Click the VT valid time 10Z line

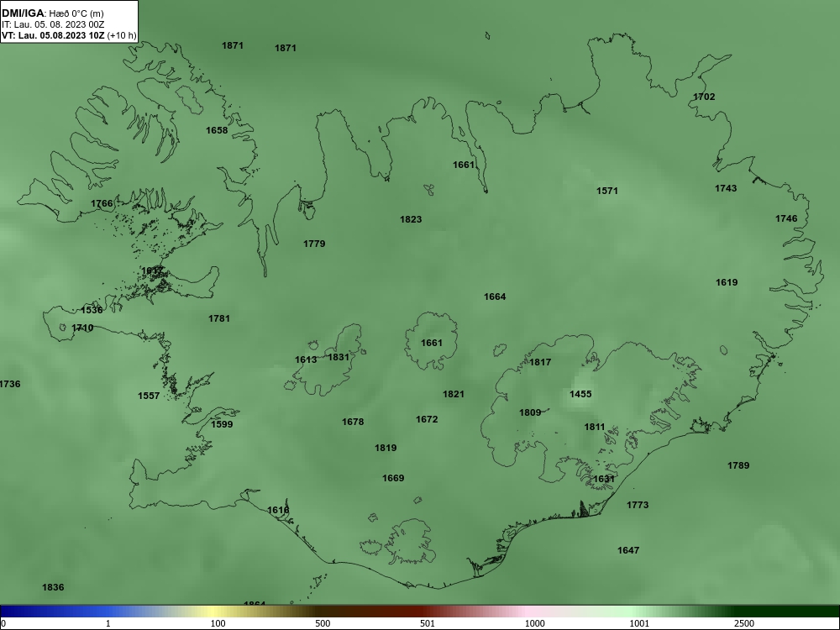click(69, 36)
